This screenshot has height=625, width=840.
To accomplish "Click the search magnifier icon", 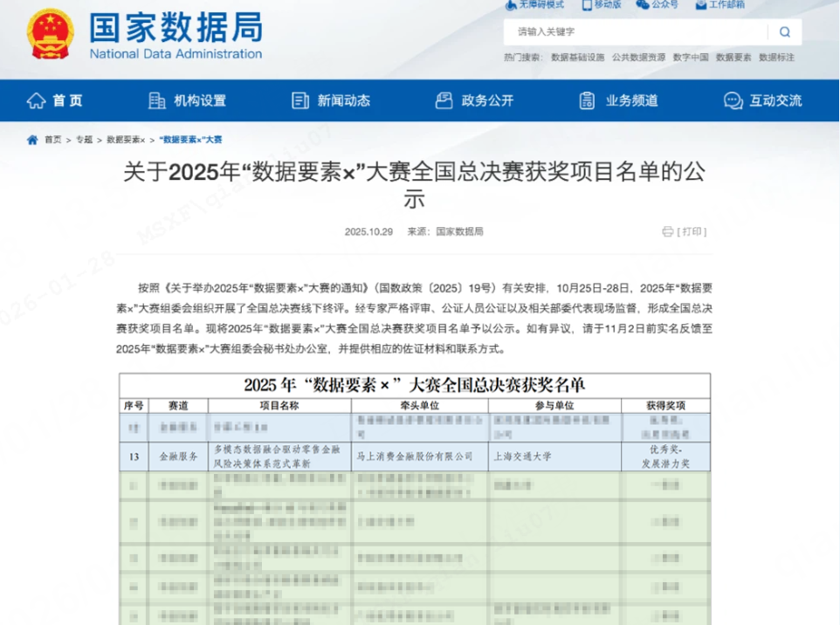I will click(x=784, y=32).
